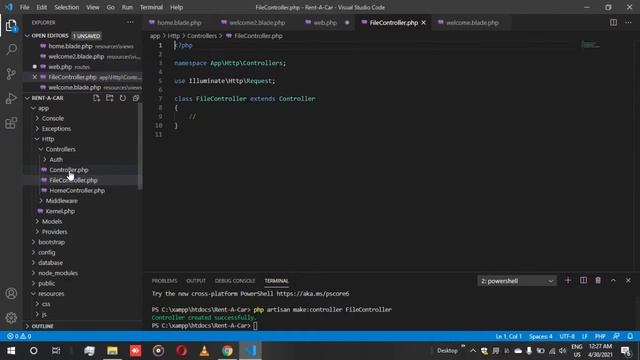Expand the Outline section
This screenshot has width=640, height=360.
(27, 326)
